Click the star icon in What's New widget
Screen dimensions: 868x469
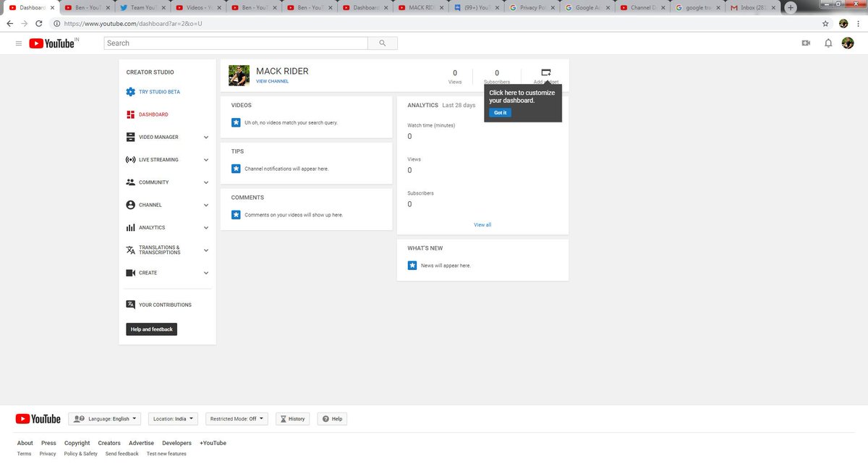click(x=412, y=266)
